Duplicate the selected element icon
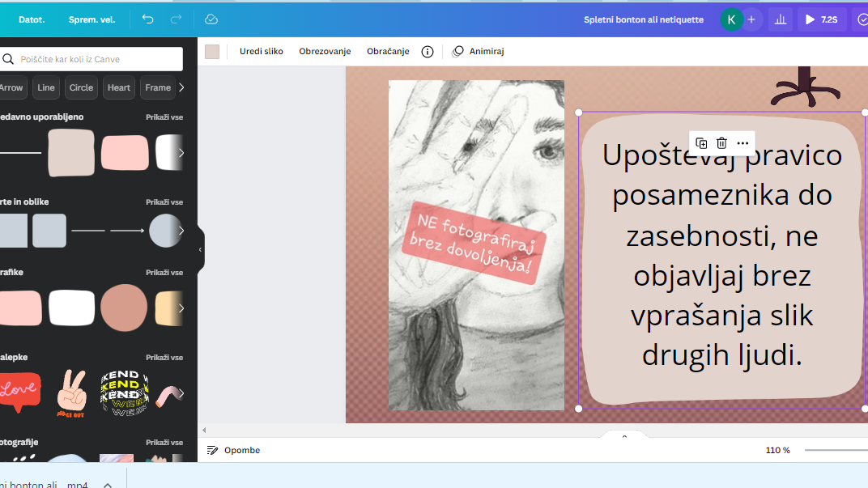The image size is (868, 488). pyautogui.click(x=701, y=143)
